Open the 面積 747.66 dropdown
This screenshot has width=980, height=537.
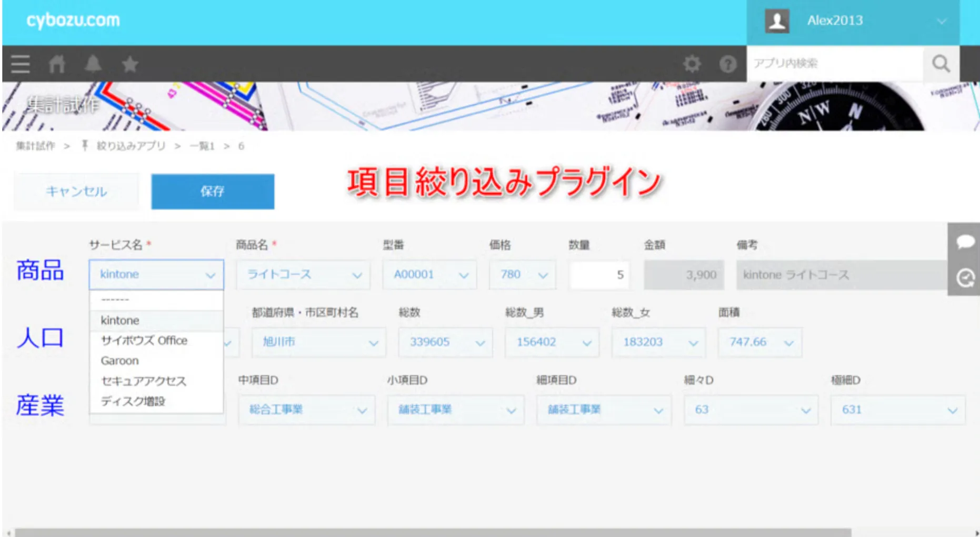760,342
